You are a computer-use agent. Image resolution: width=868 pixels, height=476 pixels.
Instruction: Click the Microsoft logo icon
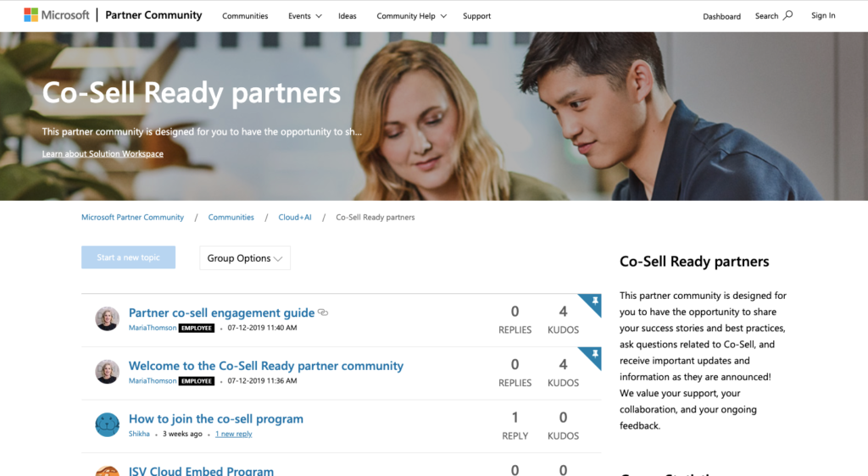31,15
